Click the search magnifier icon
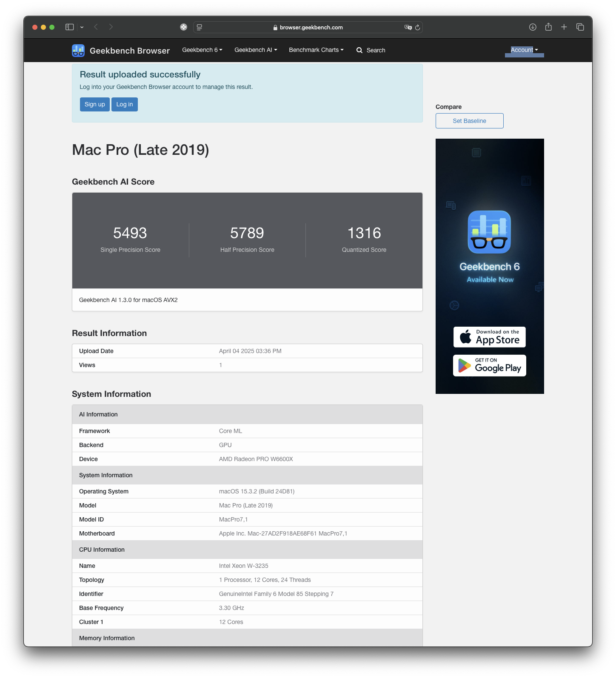 point(359,50)
